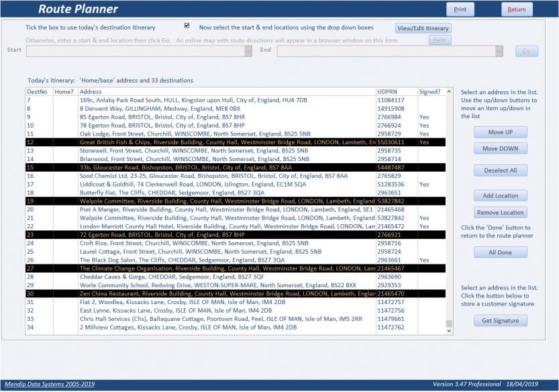
Task: Select row 8 Derwent Way, GILLINGHAM
Action: 236,109
